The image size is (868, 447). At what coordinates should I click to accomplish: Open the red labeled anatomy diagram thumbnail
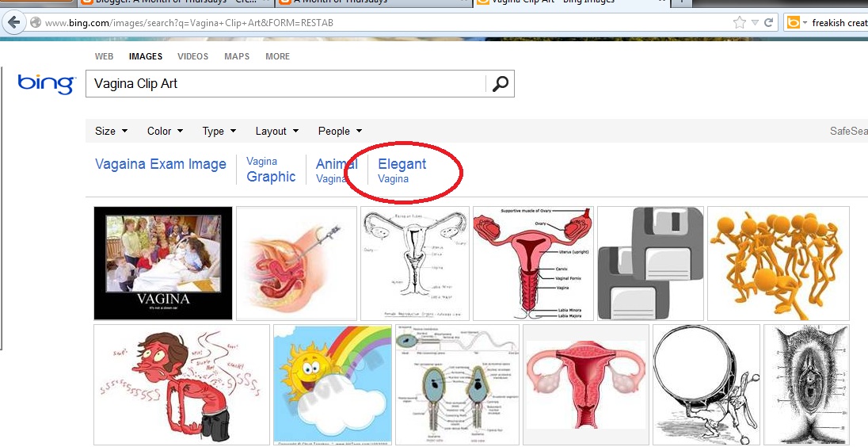click(533, 263)
